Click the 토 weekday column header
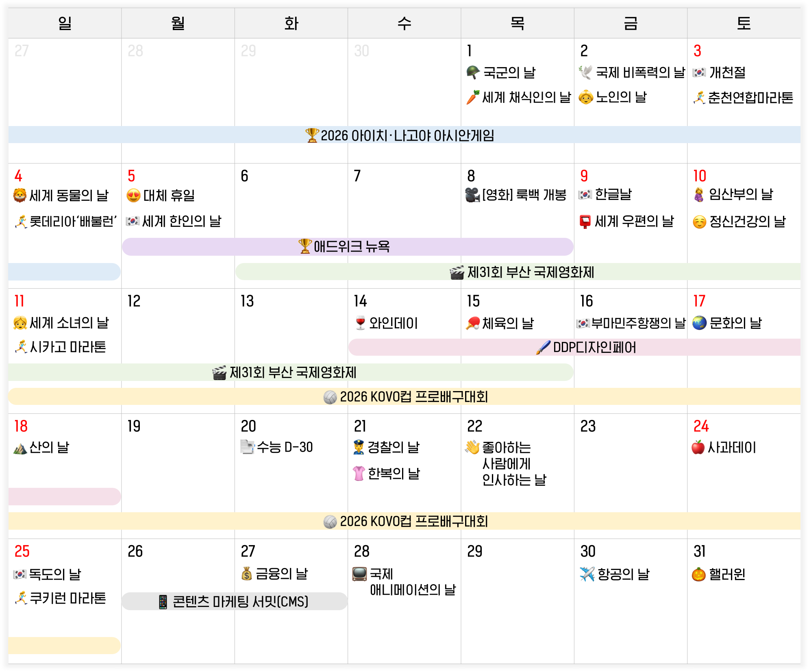 744,23
